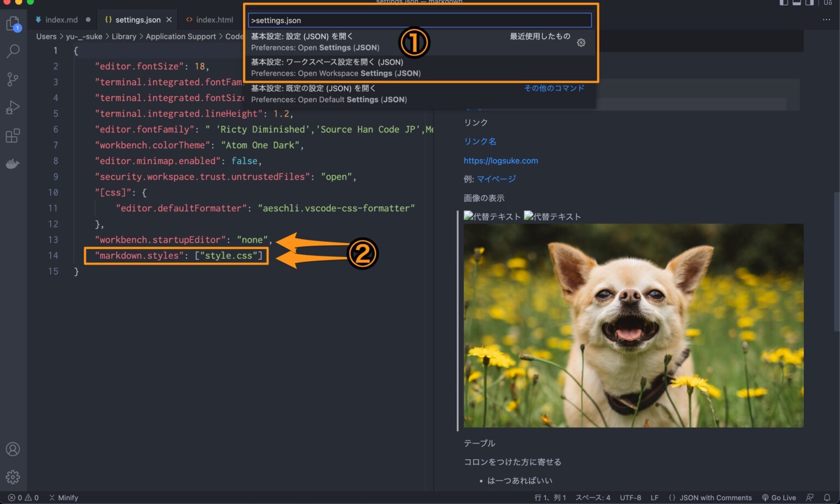Toggle the settings gear on the command palette entry
840x504 pixels.
pyautogui.click(x=581, y=42)
